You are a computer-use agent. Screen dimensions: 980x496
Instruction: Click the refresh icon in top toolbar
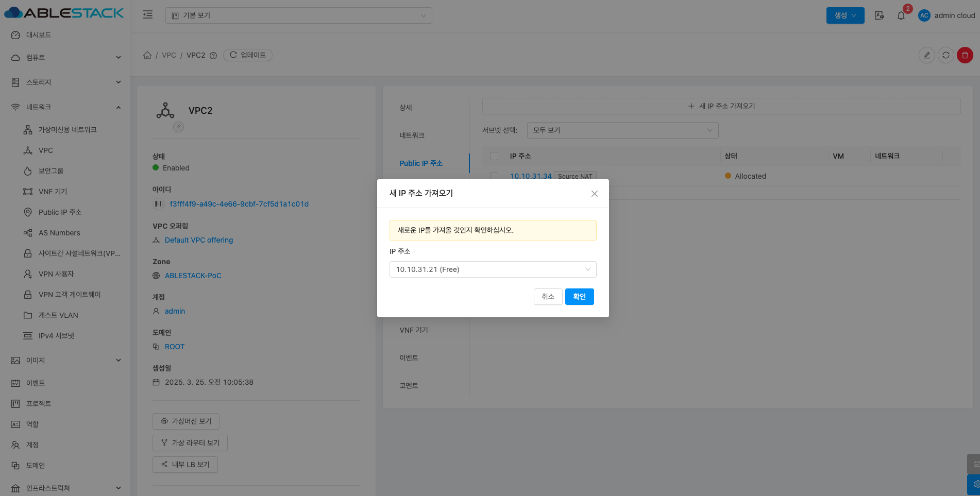click(x=945, y=55)
